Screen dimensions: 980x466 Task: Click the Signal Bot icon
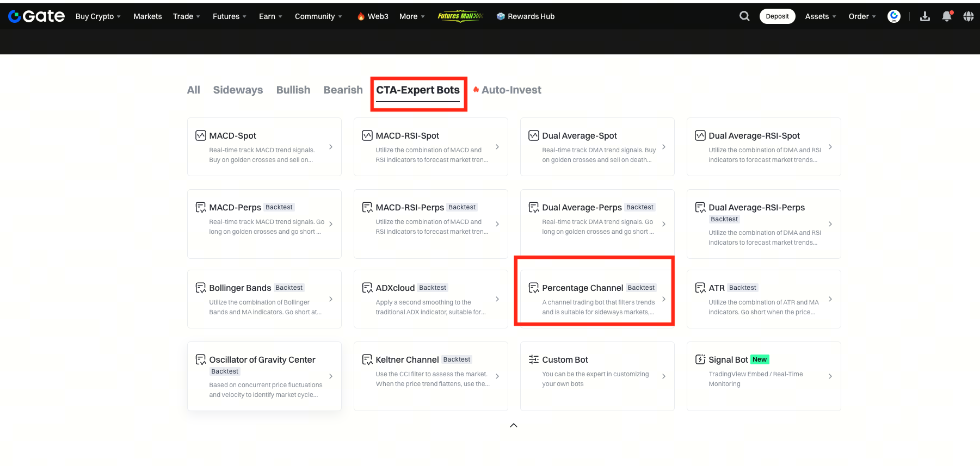[700, 359]
